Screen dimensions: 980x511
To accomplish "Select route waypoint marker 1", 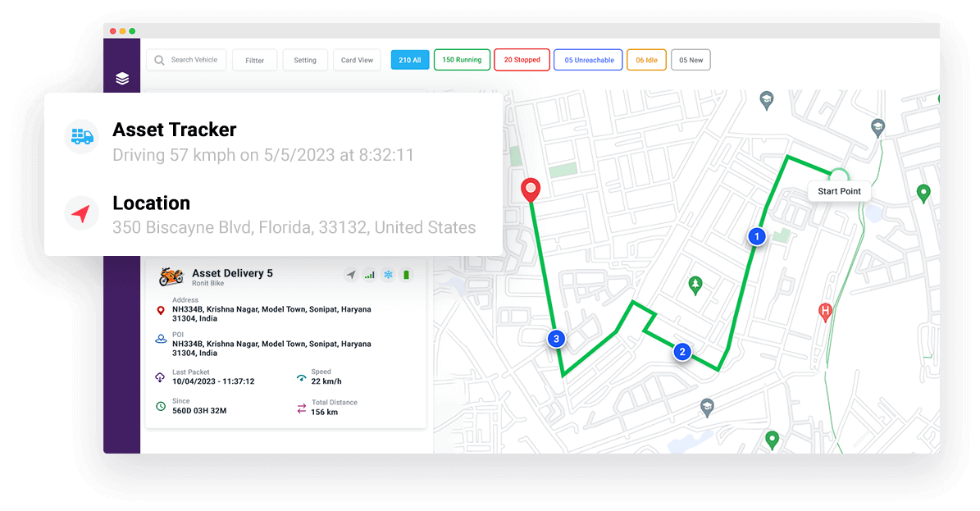I will point(757,236).
